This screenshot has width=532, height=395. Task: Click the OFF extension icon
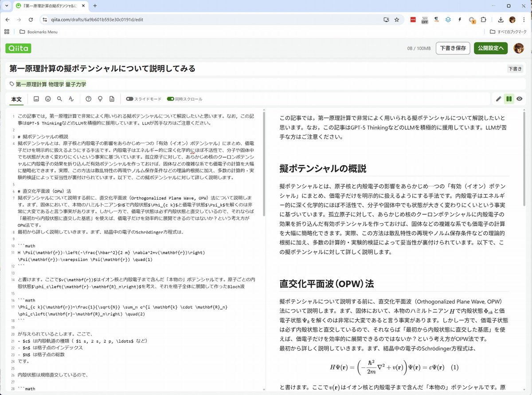pos(425,19)
